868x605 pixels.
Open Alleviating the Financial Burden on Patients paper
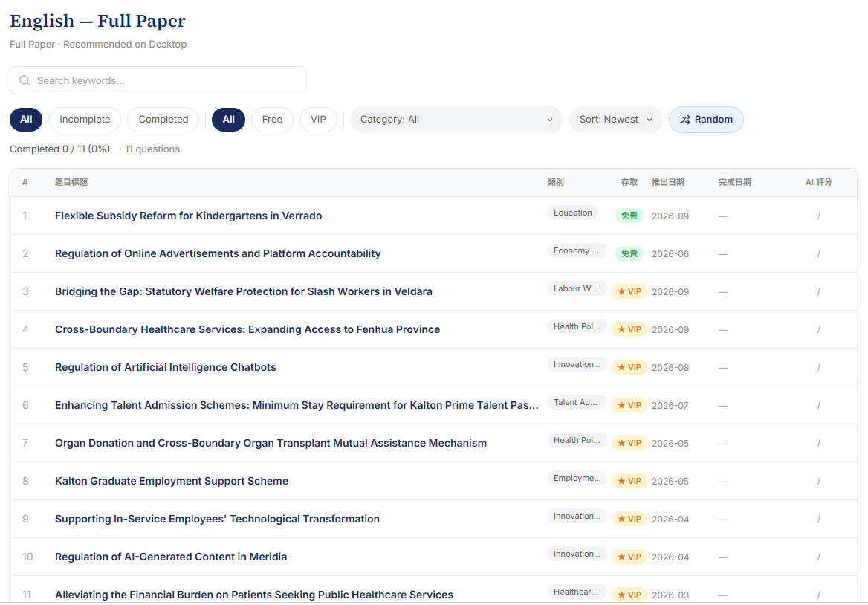click(x=254, y=595)
